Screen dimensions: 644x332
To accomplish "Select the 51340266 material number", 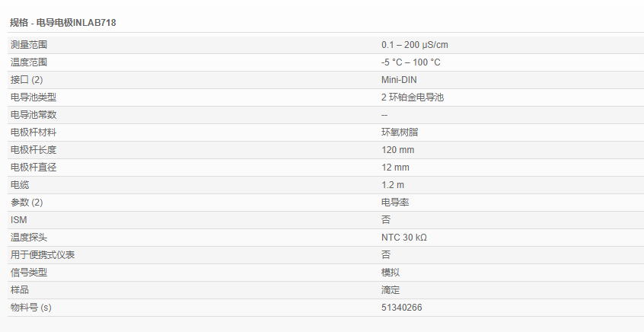I will click(x=402, y=308).
